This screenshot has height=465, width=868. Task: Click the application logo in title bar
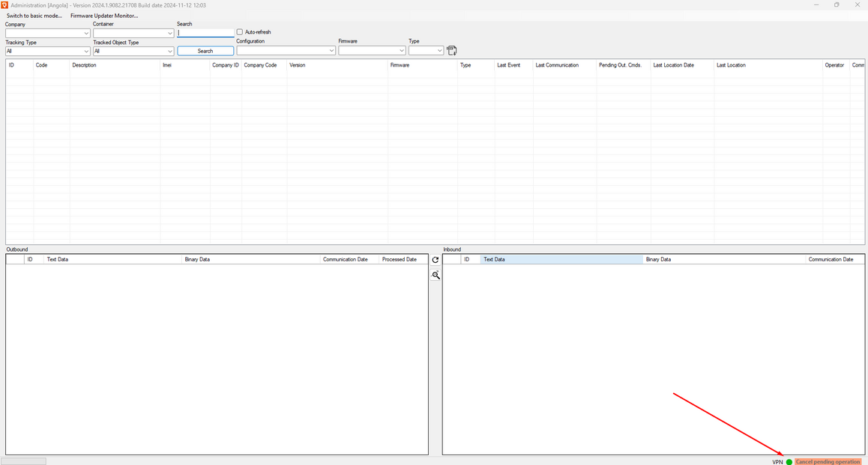coord(4,5)
